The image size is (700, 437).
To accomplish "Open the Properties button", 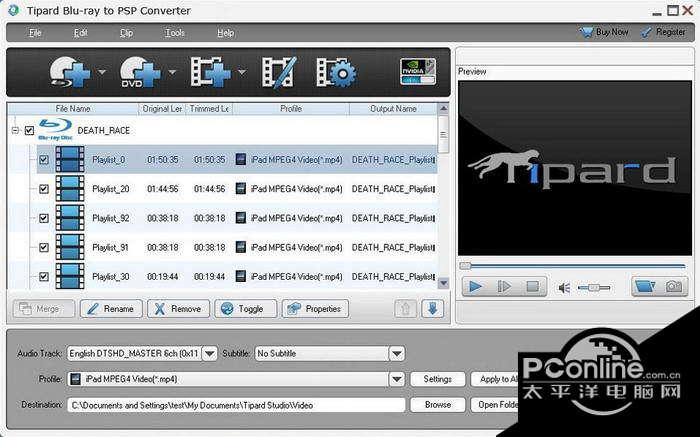I will pyautogui.click(x=315, y=309).
